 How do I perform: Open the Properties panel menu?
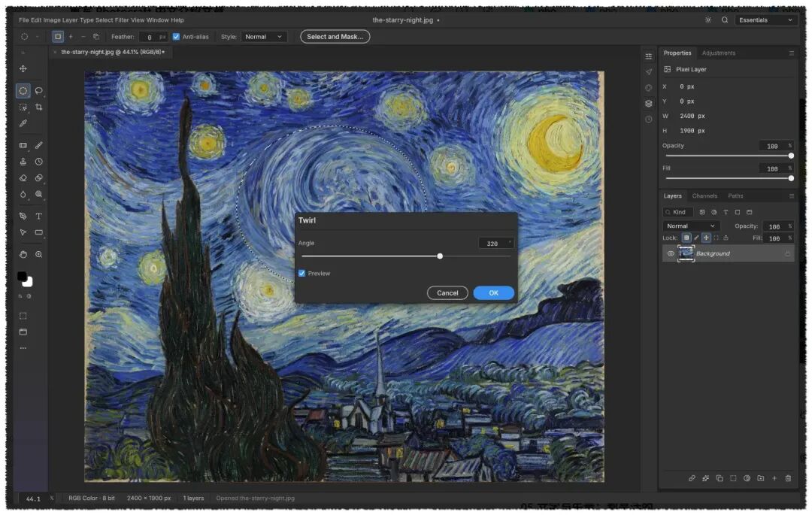click(791, 53)
